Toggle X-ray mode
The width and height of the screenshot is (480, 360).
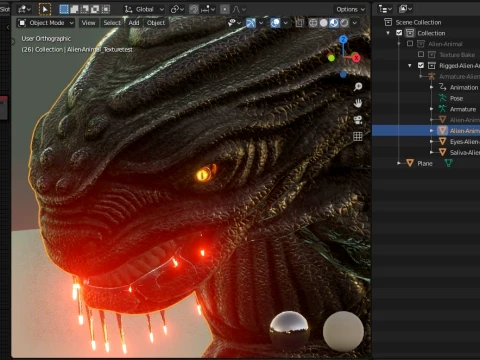(x=299, y=23)
